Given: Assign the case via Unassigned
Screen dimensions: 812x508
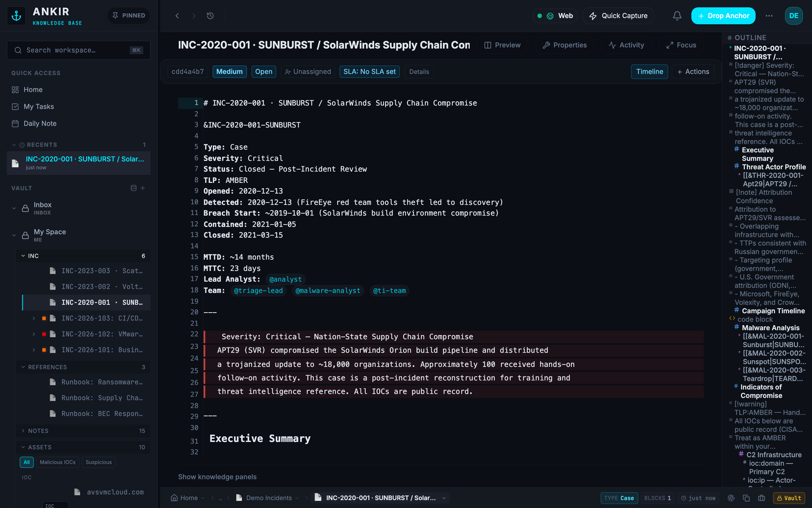Looking at the screenshot, I should point(308,72).
